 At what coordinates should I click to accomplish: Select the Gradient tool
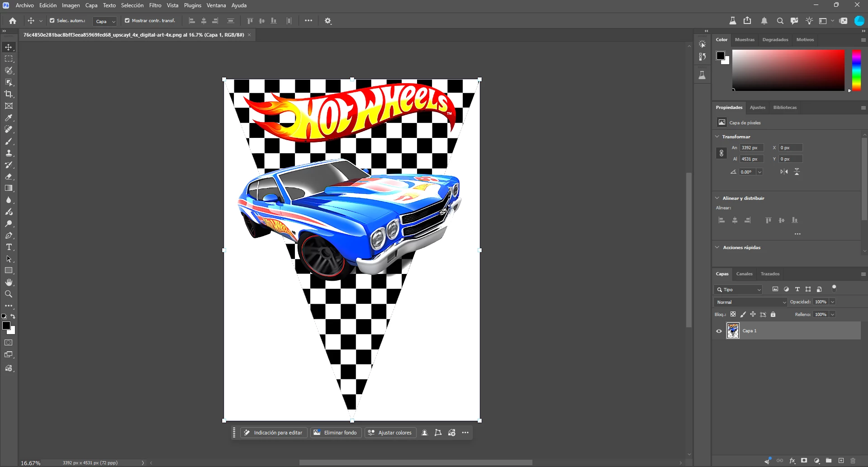pyautogui.click(x=9, y=188)
